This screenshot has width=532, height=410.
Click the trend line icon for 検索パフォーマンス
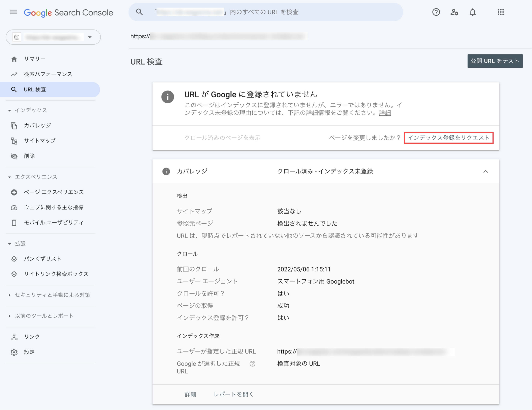[14, 74]
